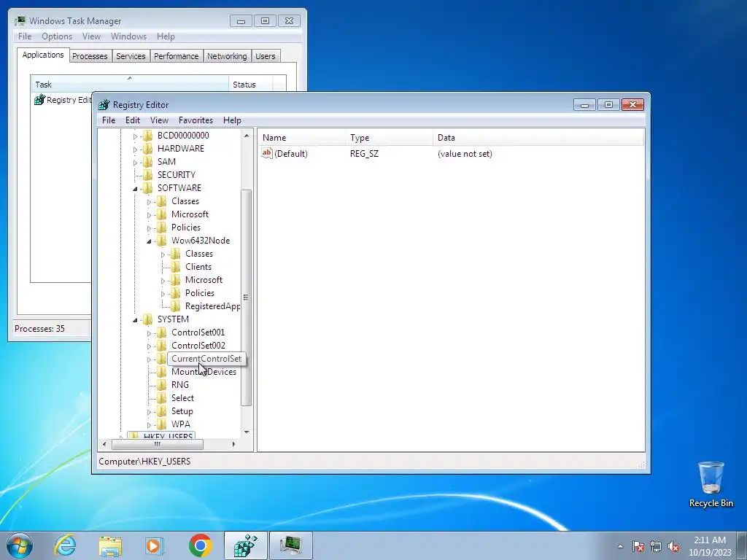The height and width of the screenshot is (560, 747).
Task: Open the Windows Start menu orb
Action: point(20,545)
